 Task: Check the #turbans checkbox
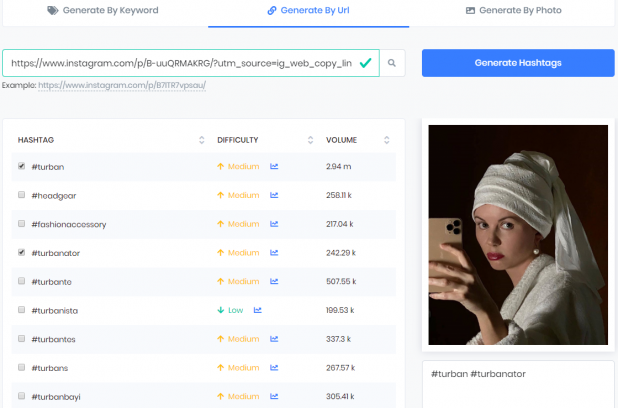22,367
